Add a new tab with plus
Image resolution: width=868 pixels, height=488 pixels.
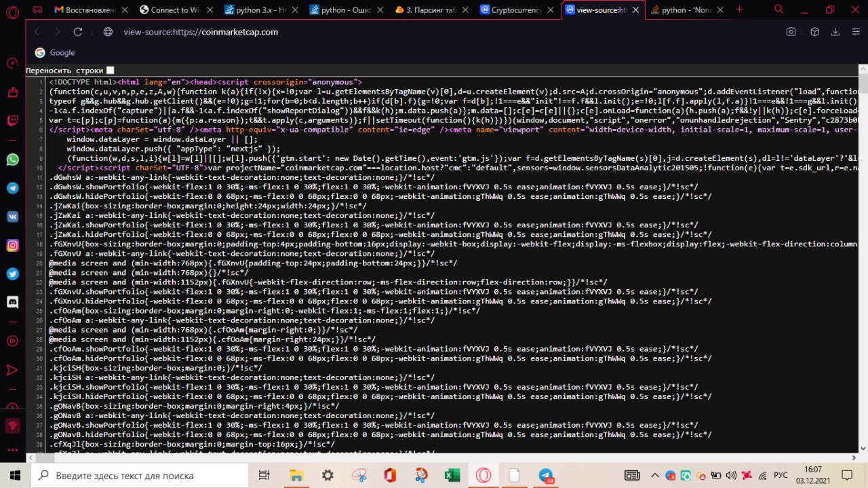(739, 10)
